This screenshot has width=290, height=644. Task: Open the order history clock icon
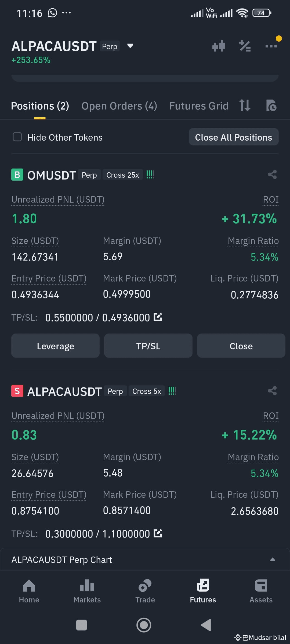271,105
